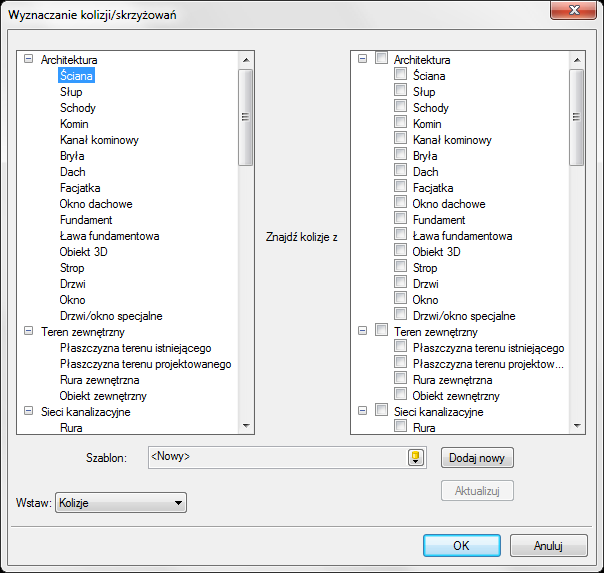The height and width of the screenshot is (573, 604).
Task: Tick the right Architektura group checkbox
Action: tap(381, 58)
